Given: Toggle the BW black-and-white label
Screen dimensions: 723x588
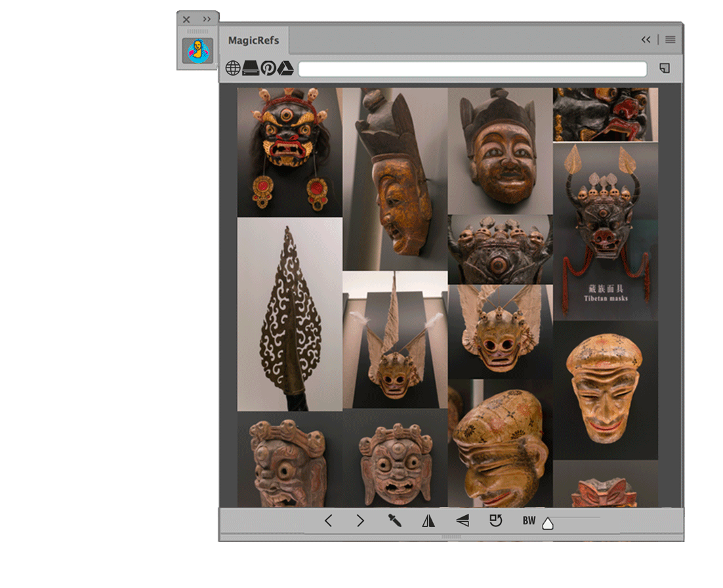Looking at the screenshot, I should (529, 521).
